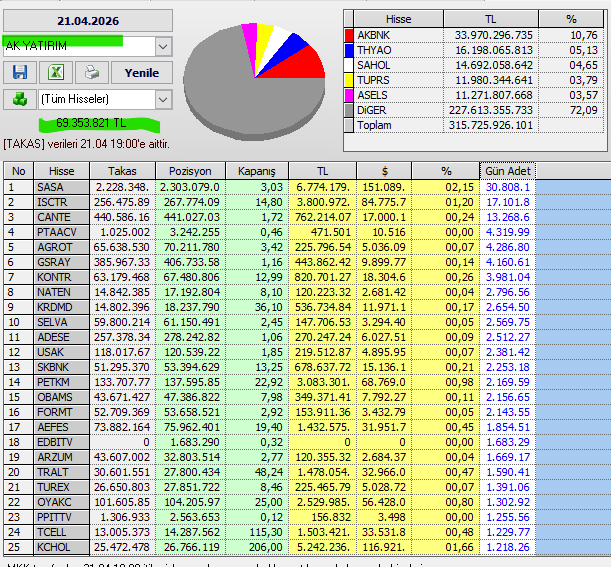Select the ARZUM stock cell
Screen dimensions: 611x567
pos(62,457)
